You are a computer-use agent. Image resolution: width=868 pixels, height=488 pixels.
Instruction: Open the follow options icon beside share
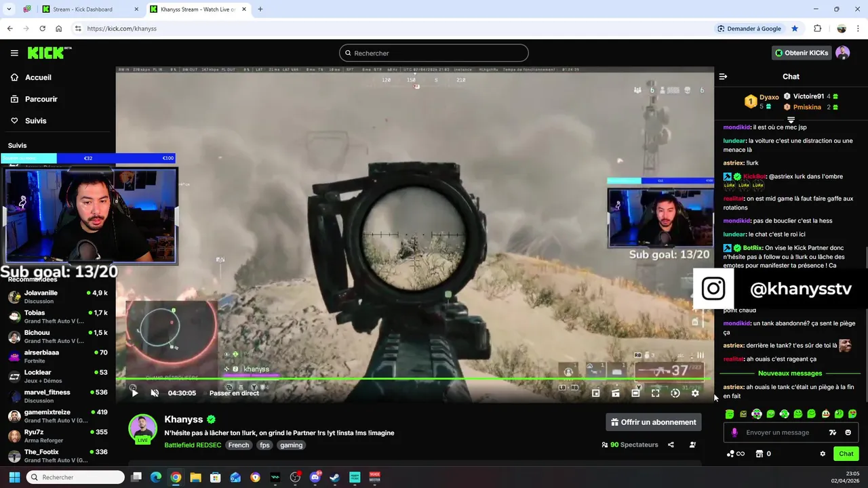coord(692,445)
